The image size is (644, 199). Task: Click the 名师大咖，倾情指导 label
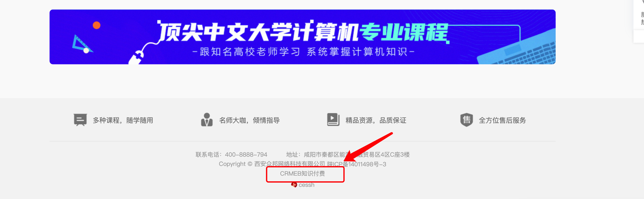pos(249,120)
